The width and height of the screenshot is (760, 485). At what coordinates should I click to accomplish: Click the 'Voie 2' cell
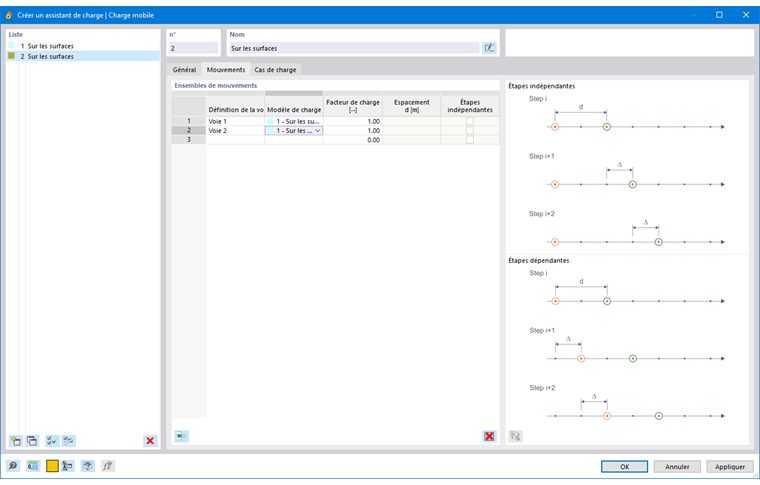235,130
